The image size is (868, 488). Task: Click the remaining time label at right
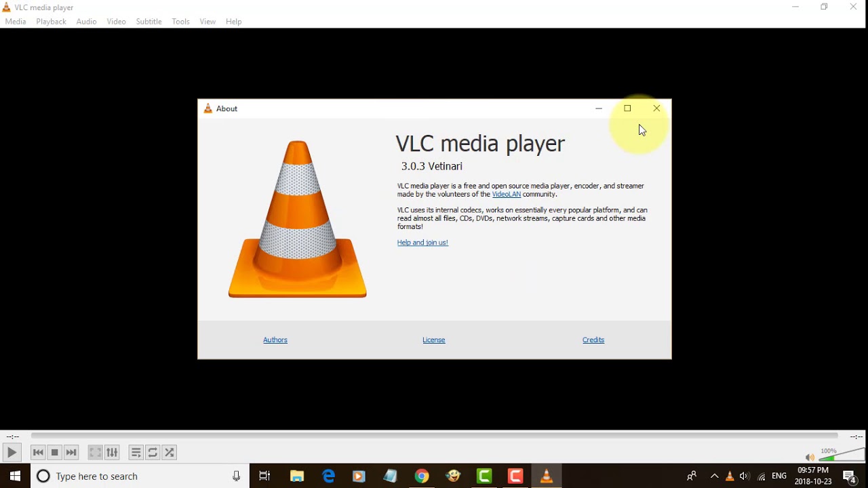click(856, 437)
